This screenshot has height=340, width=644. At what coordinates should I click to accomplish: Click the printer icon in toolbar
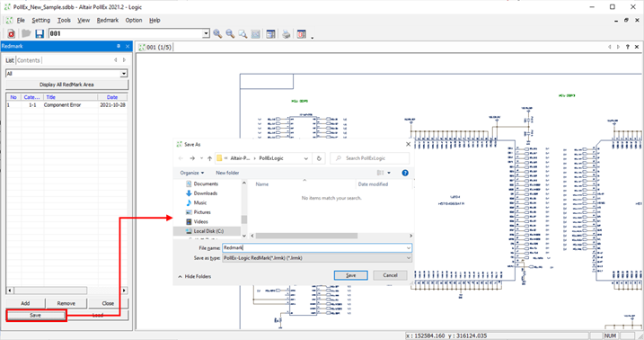[287, 33]
